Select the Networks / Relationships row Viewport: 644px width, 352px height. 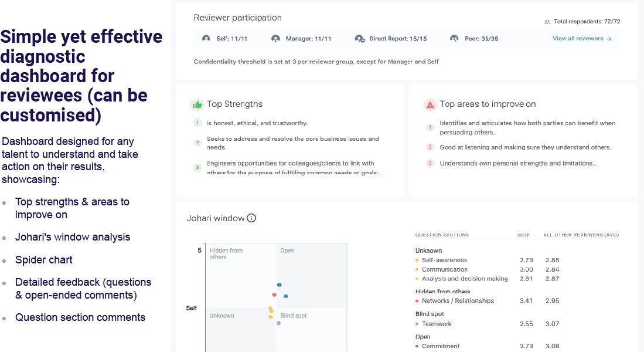[458, 301]
